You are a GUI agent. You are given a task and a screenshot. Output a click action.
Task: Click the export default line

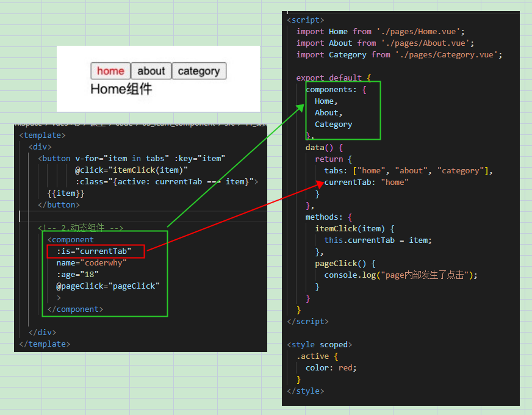[334, 78]
